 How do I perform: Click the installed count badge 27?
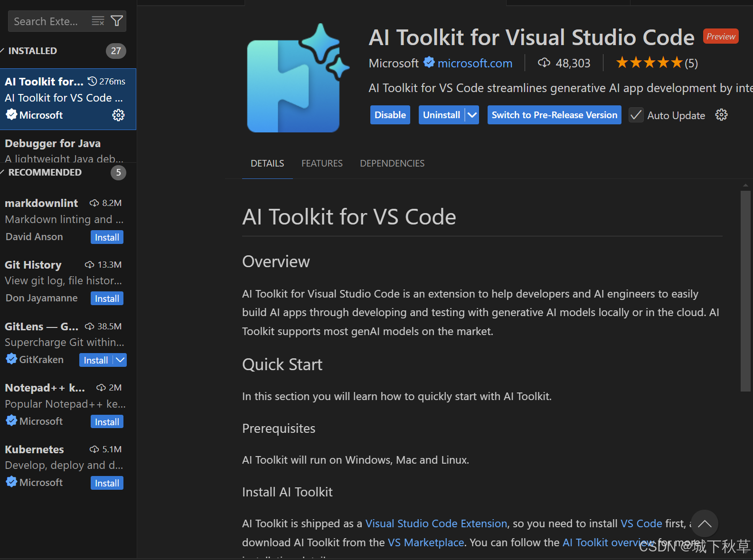click(x=116, y=51)
